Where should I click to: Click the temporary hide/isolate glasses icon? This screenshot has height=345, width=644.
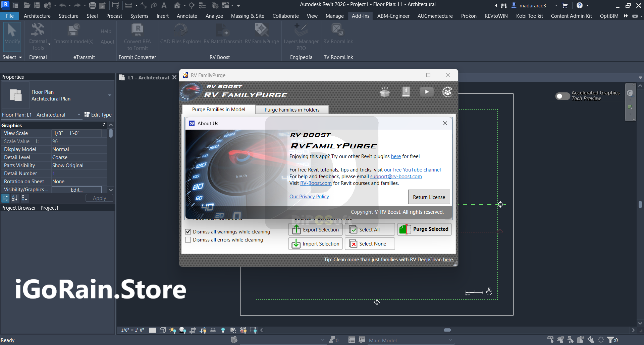click(213, 330)
